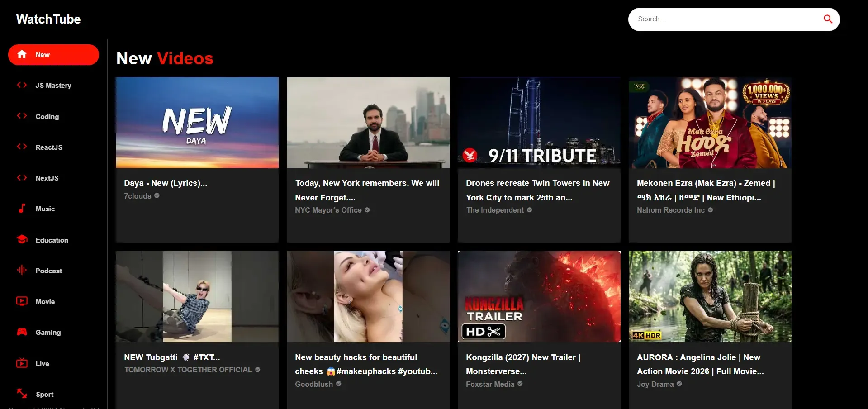
Task: Click the verified badge beside NYC Mayor's Office
Action: 367,209
